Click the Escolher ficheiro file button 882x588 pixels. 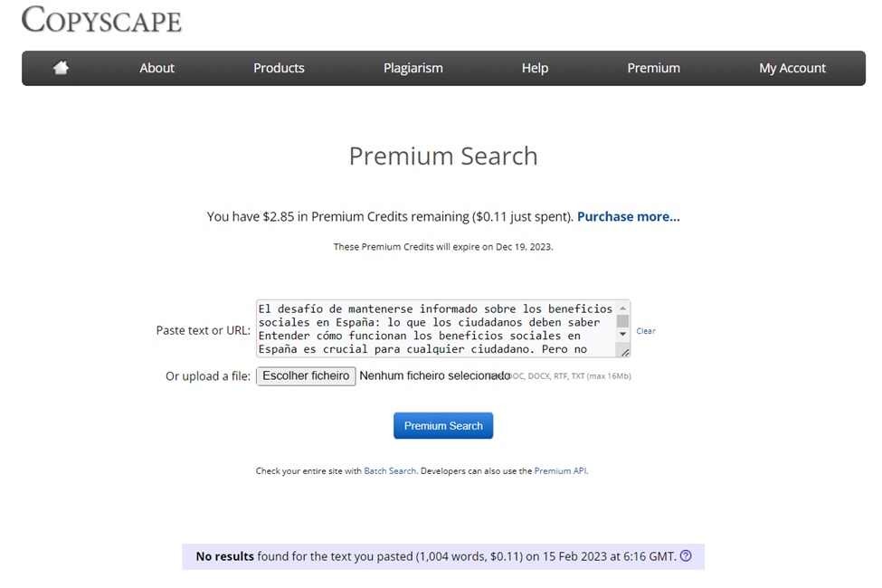coord(306,376)
